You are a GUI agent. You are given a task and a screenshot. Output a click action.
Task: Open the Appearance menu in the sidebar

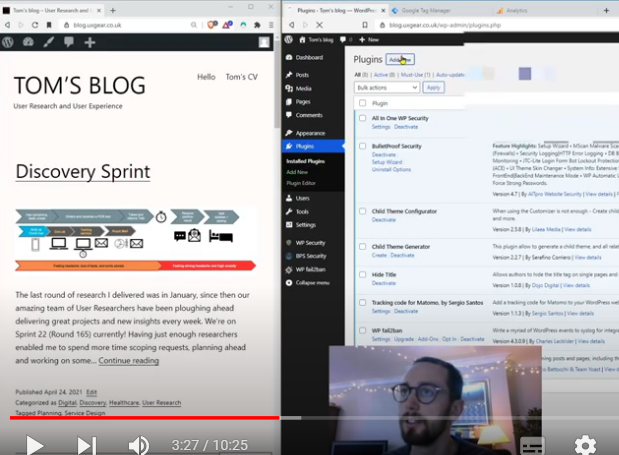click(310, 132)
